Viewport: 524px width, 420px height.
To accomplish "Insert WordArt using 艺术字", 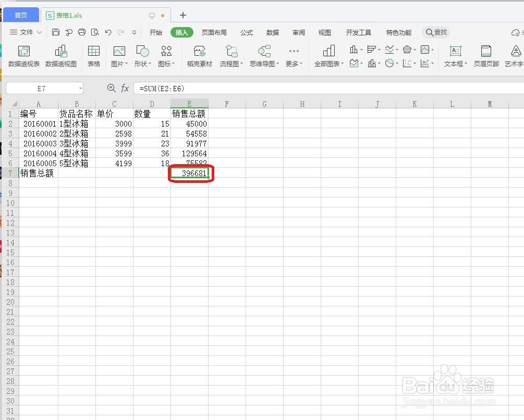I will [514, 56].
